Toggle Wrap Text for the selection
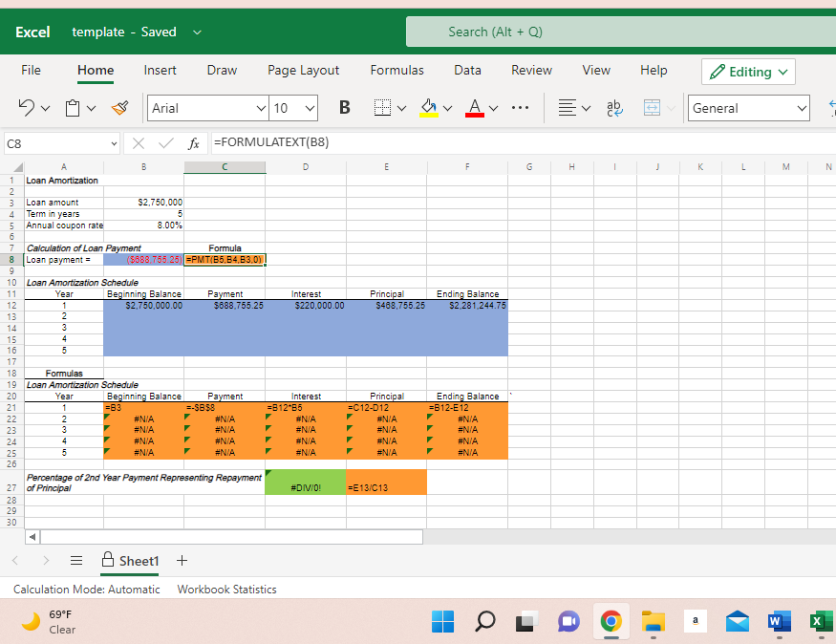This screenshot has height=644, width=836. pos(614,107)
